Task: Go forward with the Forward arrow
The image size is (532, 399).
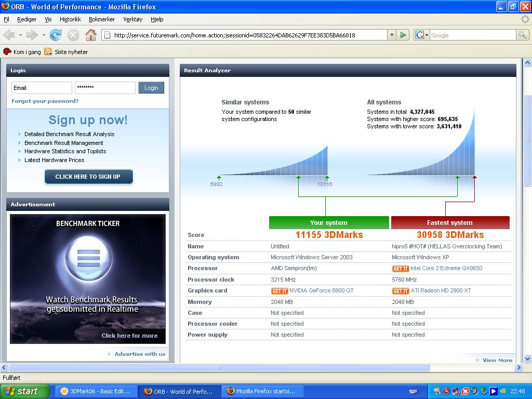Action: click(32, 35)
